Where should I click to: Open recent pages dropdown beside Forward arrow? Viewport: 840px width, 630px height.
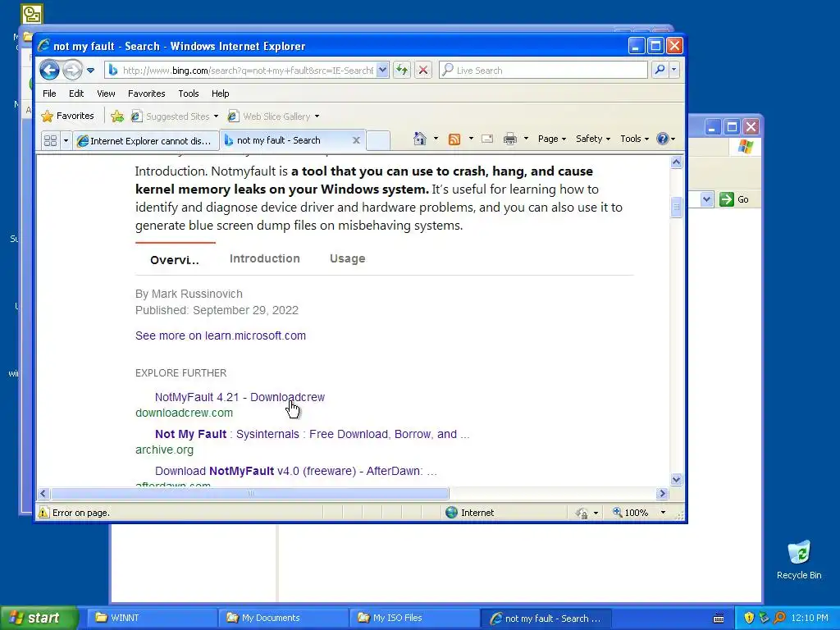pyautogui.click(x=90, y=71)
